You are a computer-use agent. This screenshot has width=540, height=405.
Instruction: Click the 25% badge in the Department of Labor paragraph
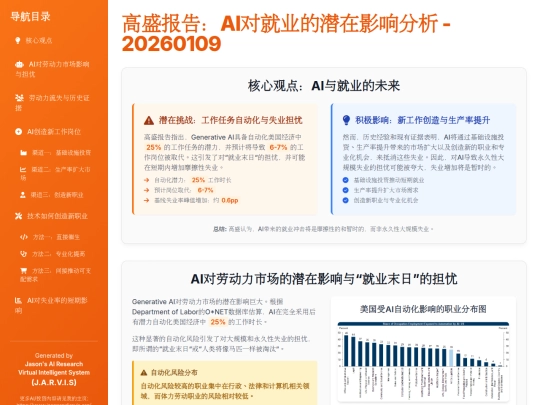click(218, 322)
